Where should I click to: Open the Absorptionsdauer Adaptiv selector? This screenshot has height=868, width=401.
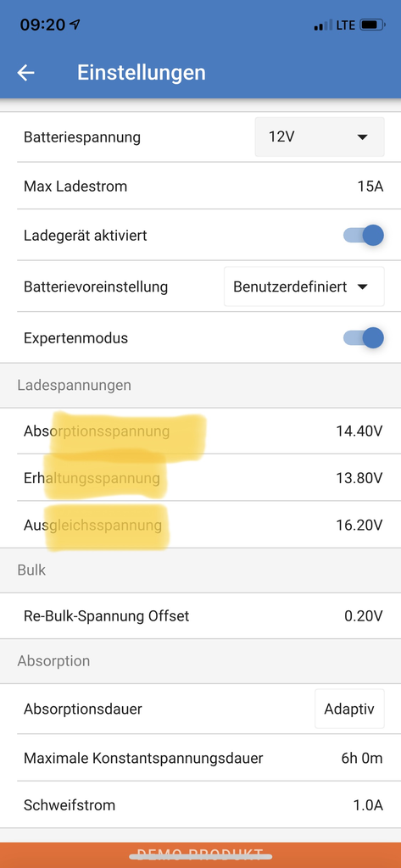[x=349, y=709]
